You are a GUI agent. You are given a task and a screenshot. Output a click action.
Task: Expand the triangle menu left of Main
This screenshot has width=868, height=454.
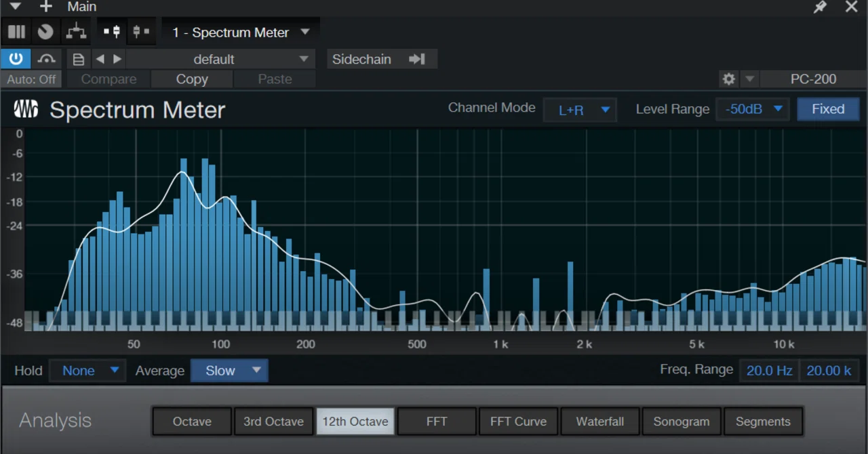16,7
